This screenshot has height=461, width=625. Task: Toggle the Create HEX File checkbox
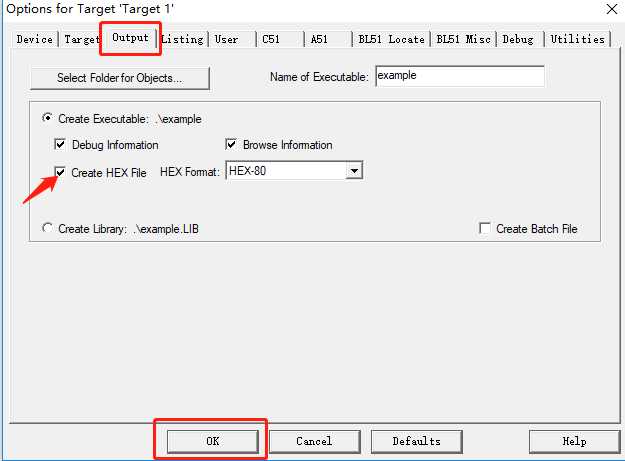(x=60, y=172)
